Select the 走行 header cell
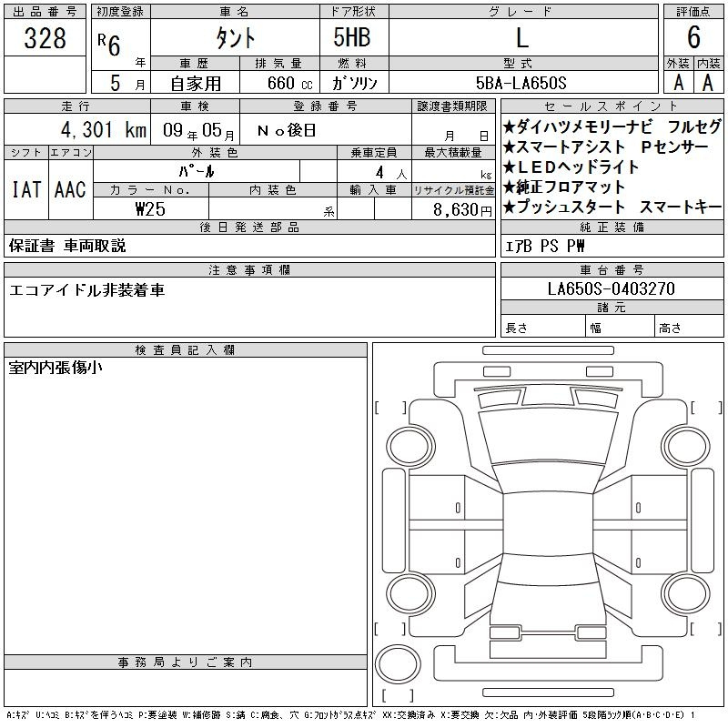 click(x=76, y=106)
